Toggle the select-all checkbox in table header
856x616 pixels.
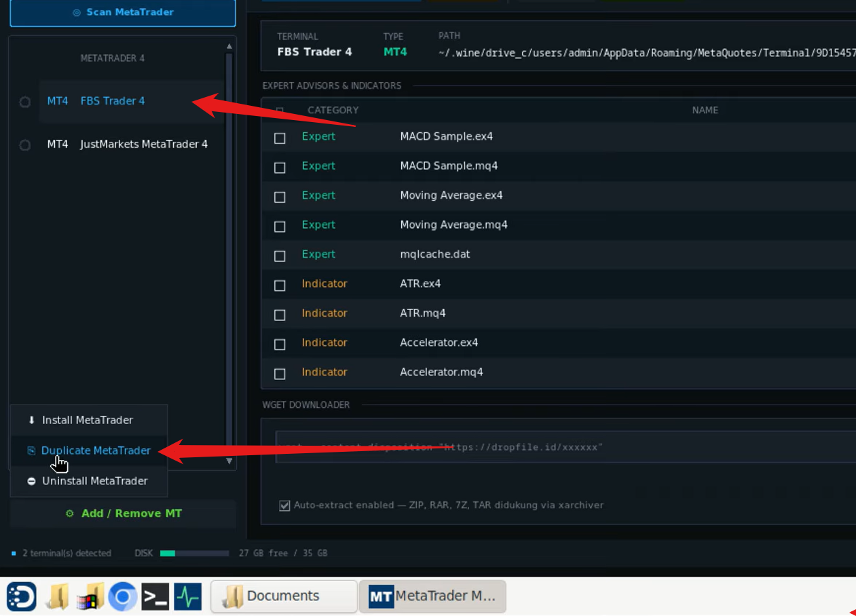pos(280,111)
